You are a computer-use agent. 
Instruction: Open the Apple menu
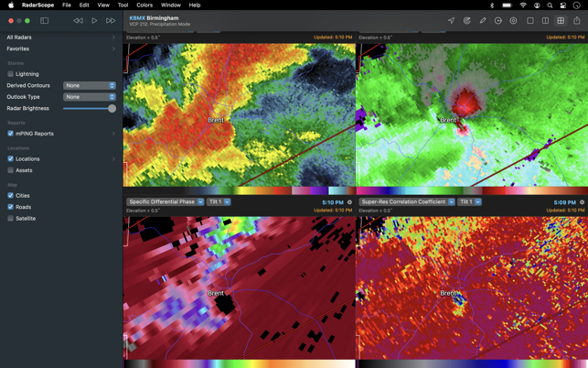[x=11, y=5]
